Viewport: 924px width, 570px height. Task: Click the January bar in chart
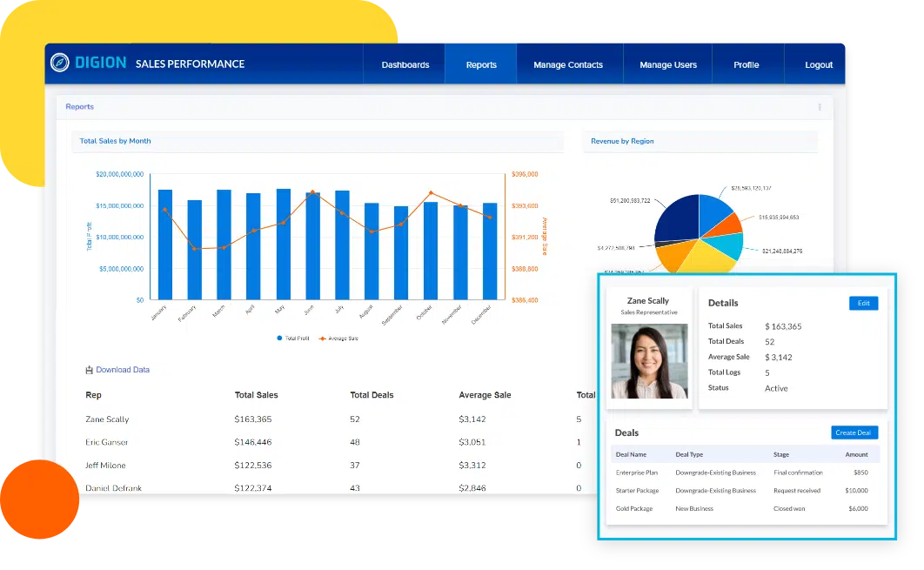[165, 245]
